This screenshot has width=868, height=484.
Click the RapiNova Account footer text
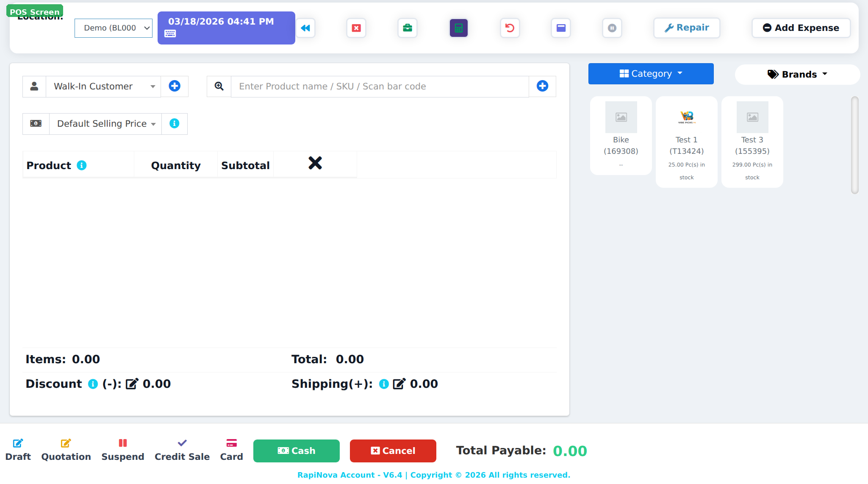point(434,475)
